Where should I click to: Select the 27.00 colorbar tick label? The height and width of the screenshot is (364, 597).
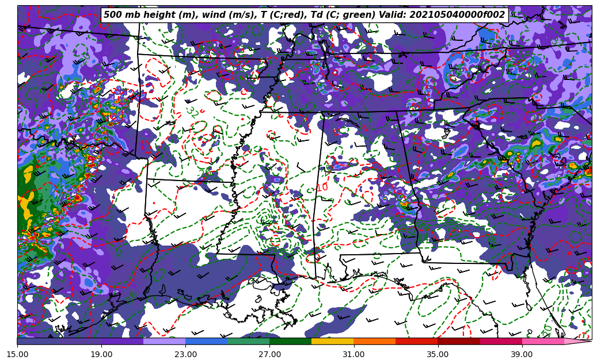(269, 354)
